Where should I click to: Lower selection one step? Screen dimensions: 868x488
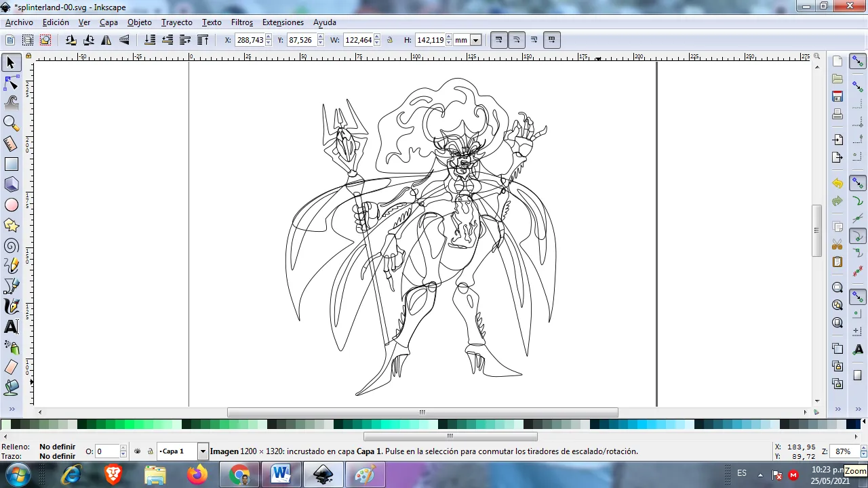point(167,40)
